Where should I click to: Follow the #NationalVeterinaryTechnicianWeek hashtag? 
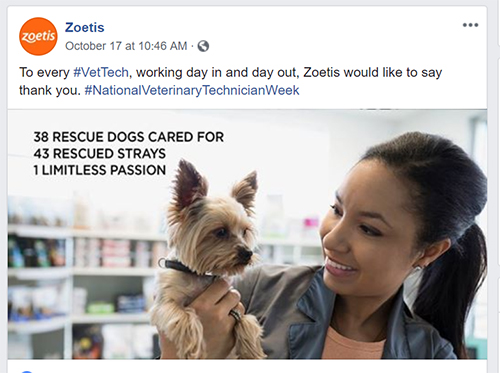coord(192,90)
